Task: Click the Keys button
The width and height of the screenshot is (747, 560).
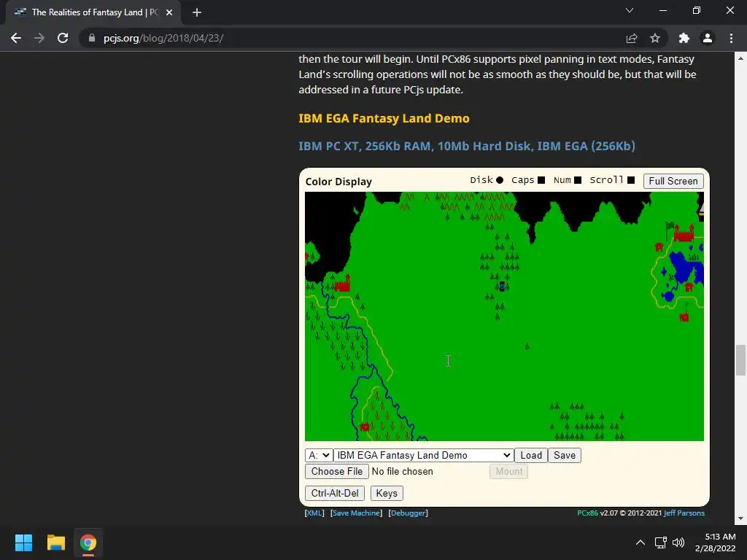Action: [387, 494]
